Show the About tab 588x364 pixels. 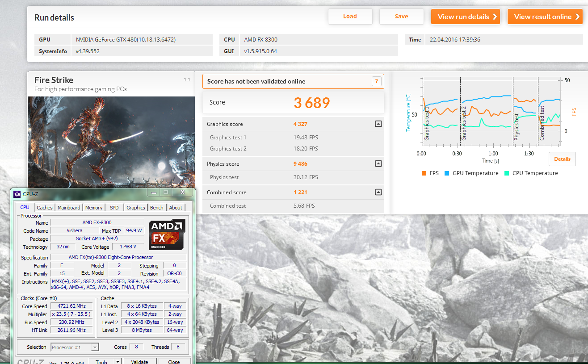(x=176, y=208)
